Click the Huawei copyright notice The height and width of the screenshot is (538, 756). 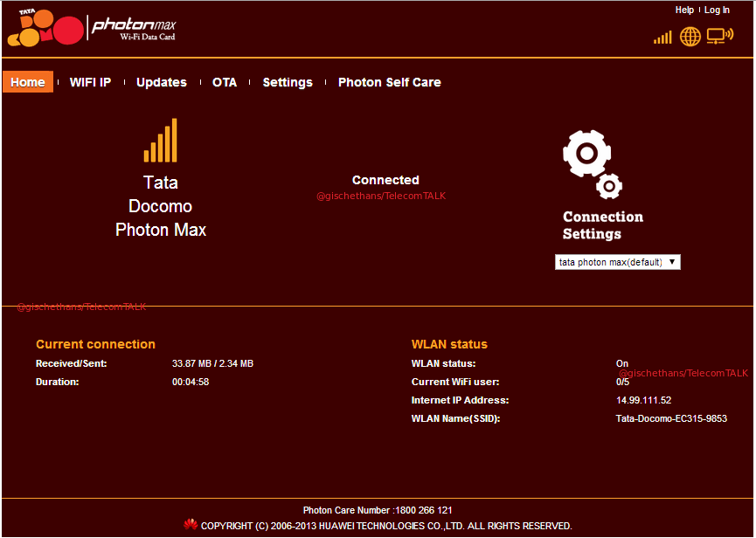[x=386, y=526]
